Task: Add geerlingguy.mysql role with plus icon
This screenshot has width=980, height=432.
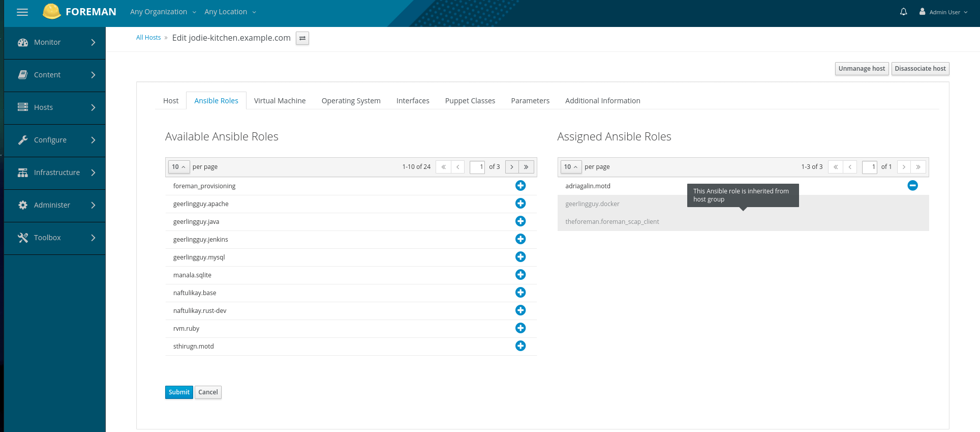Action: click(520, 257)
